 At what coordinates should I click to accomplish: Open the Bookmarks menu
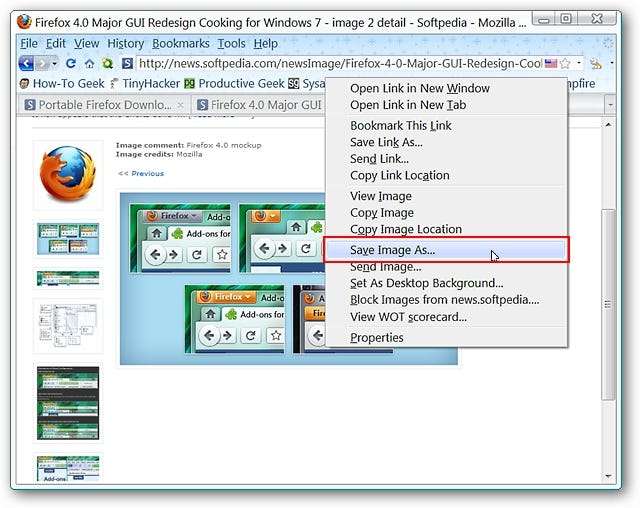(181, 43)
